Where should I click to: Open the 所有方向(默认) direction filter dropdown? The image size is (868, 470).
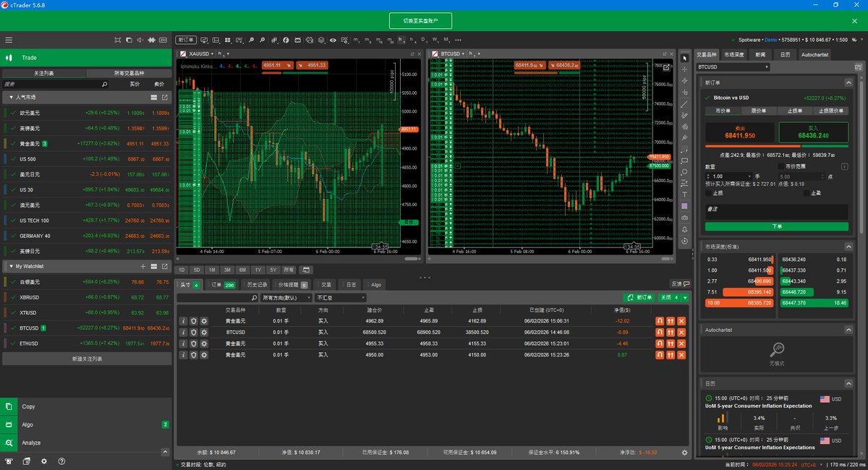pyautogui.click(x=285, y=298)
